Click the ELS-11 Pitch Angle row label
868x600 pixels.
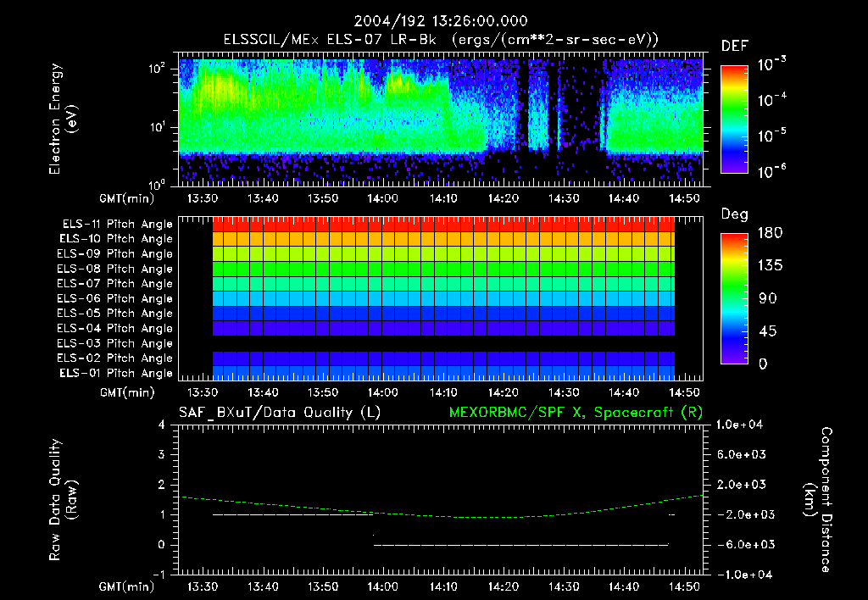(x=117, y=225)
